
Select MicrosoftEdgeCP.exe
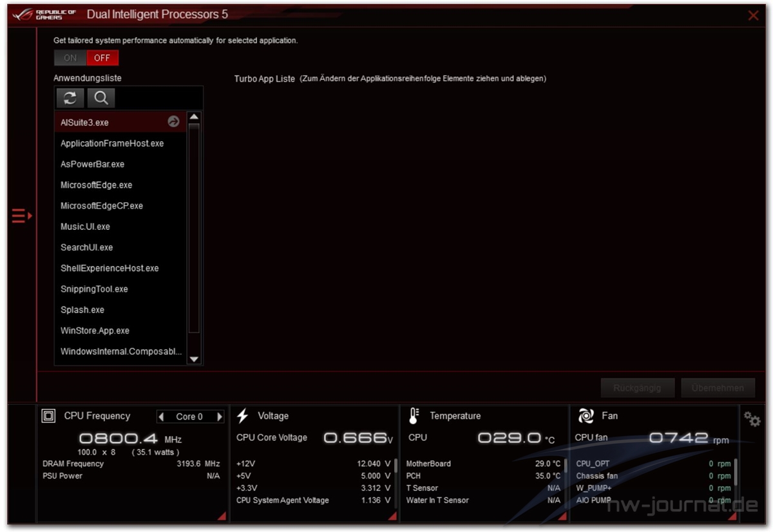(120, 205)
